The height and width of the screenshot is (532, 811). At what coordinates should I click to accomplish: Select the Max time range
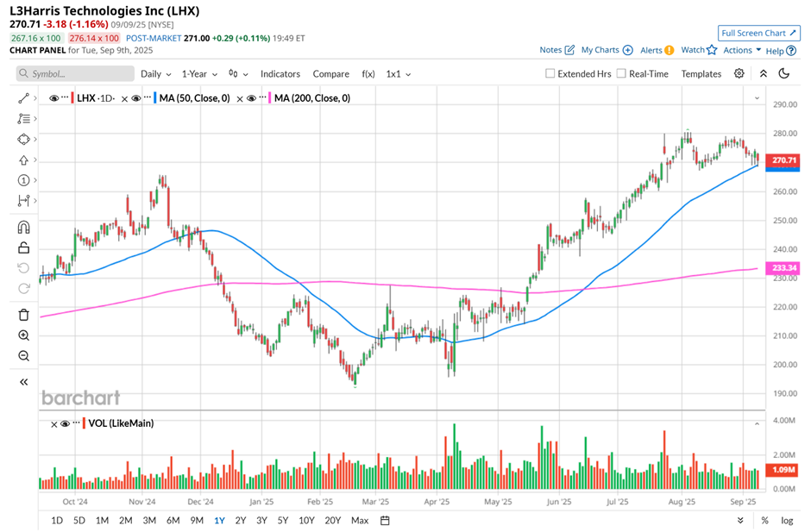pyautogui.click(x=360, y=520)
